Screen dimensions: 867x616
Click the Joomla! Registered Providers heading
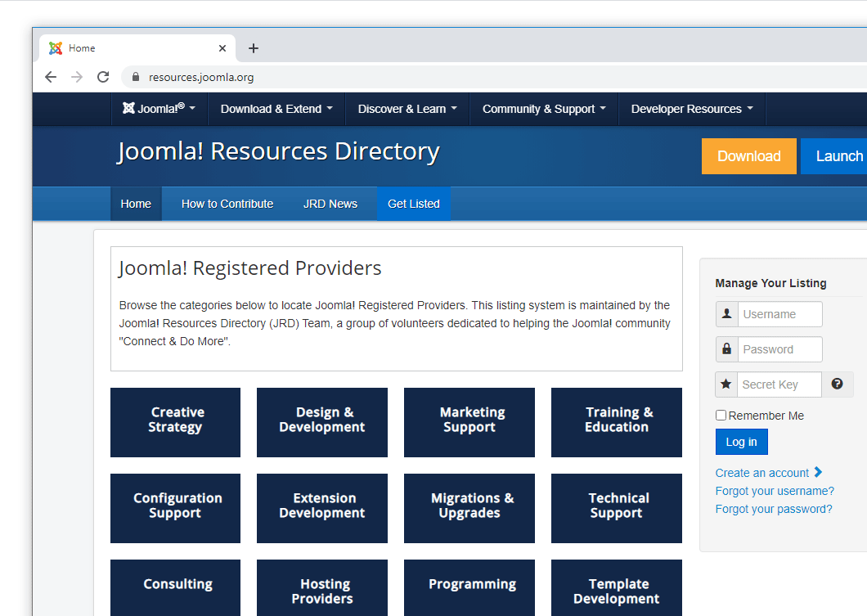click(x=250, y=268)
